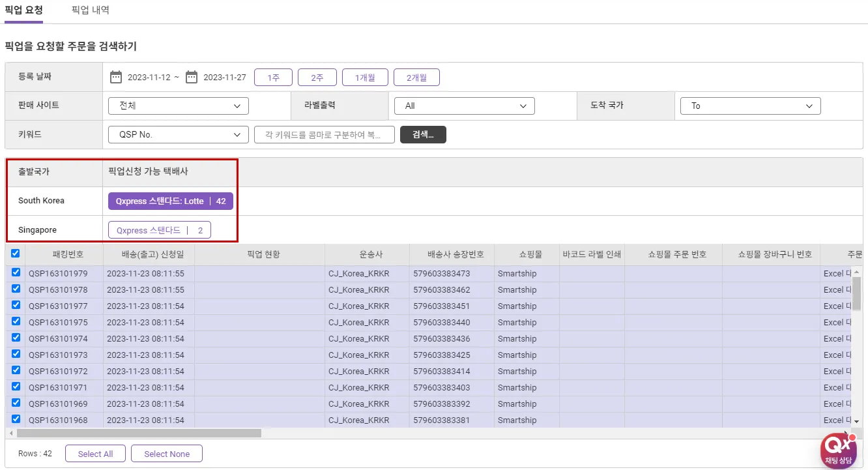Click the 검색 search button
Viewport: 868px width, 470px height.
(x=423, y=135)
